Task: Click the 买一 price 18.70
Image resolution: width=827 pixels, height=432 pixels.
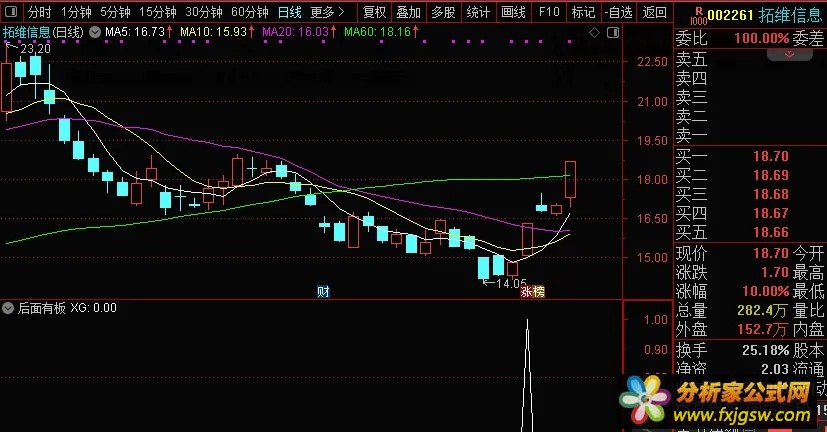Action: tap(771, 156)
